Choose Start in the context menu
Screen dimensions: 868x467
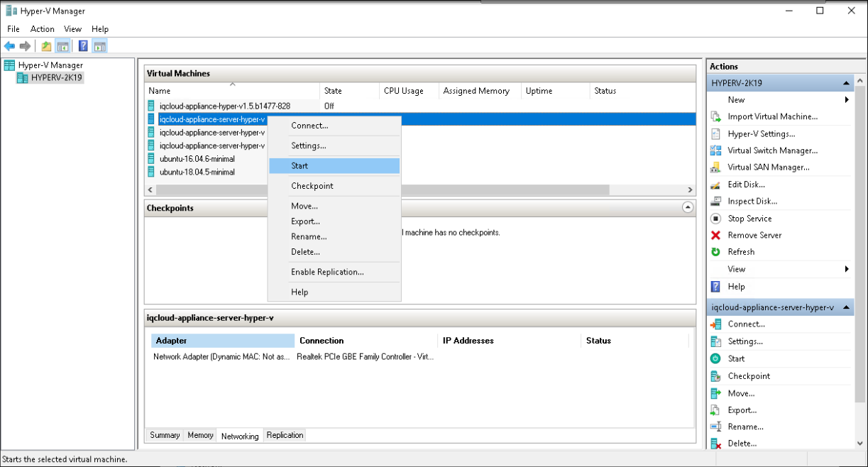334,165
